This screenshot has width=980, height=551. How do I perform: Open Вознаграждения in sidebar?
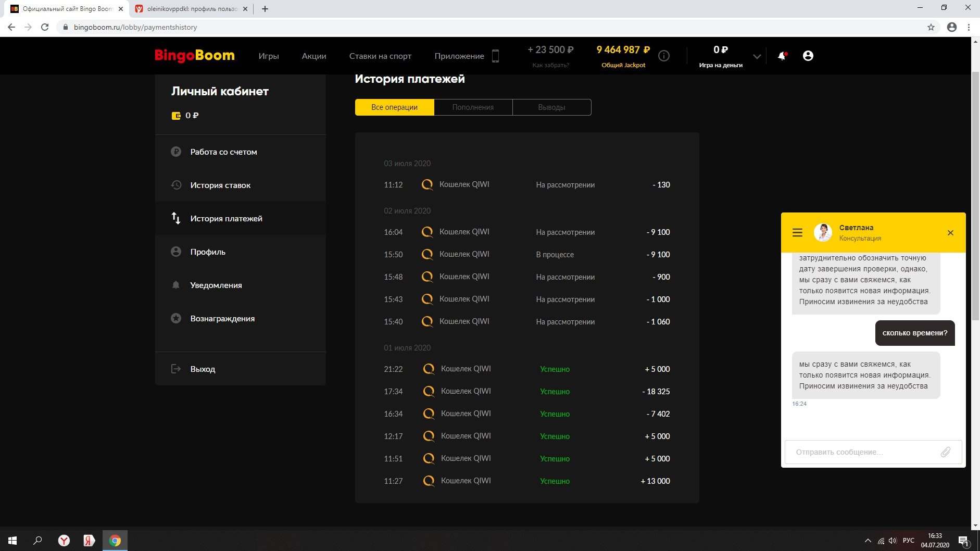tap(222, 319)
